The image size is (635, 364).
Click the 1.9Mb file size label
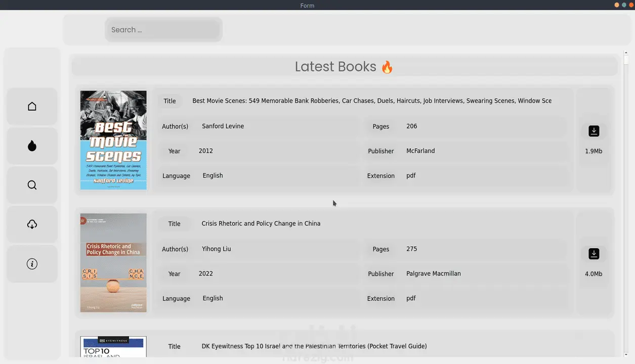pos(594,151)
